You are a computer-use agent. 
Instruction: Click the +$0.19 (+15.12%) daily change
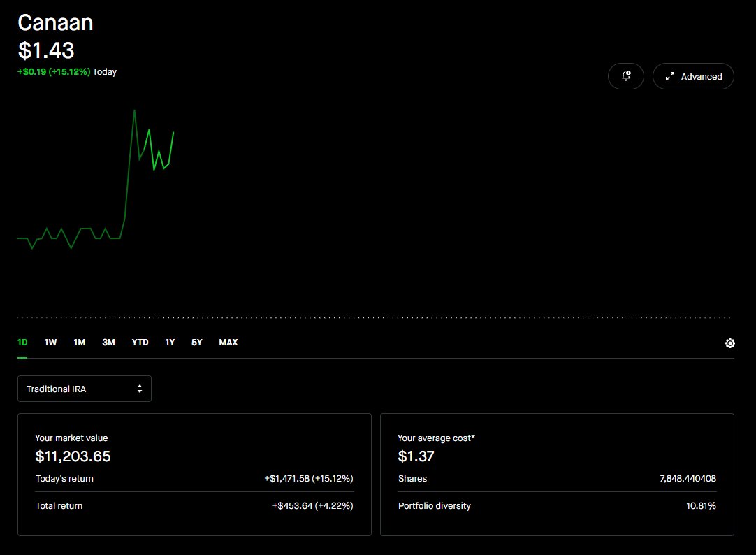tap(54, 72)
